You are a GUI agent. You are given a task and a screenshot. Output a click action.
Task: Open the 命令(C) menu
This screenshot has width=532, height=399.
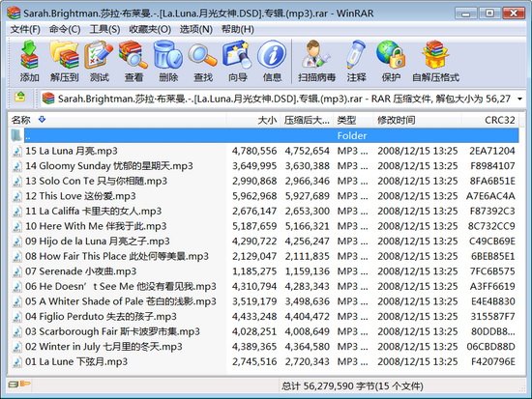(65, 30)
